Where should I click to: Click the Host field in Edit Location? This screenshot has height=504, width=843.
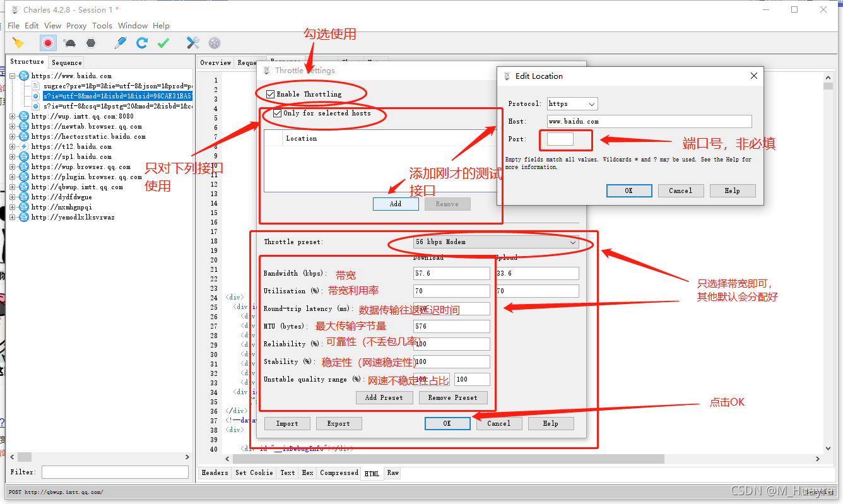click(649, 121)
